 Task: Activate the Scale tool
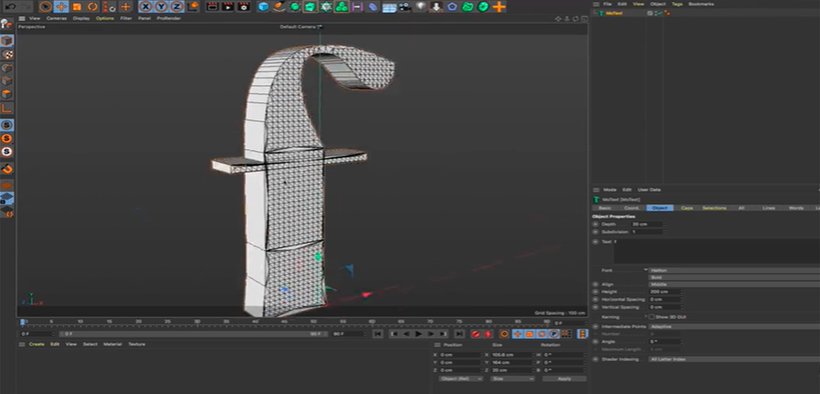click(77, 7)
